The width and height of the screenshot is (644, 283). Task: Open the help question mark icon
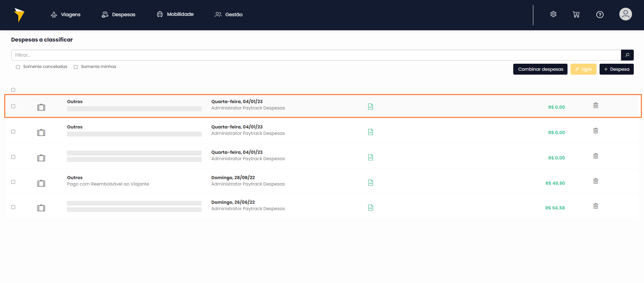pos(600,14)
